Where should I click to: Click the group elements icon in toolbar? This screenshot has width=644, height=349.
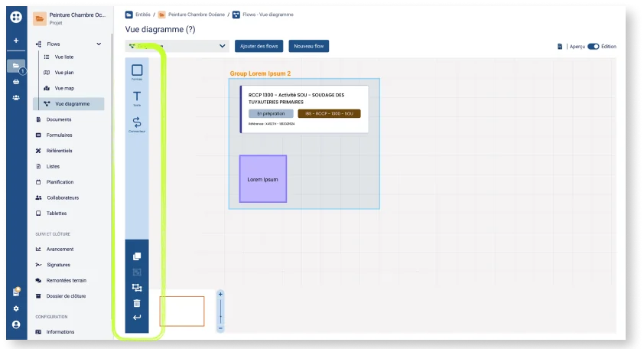pos(137,288)
